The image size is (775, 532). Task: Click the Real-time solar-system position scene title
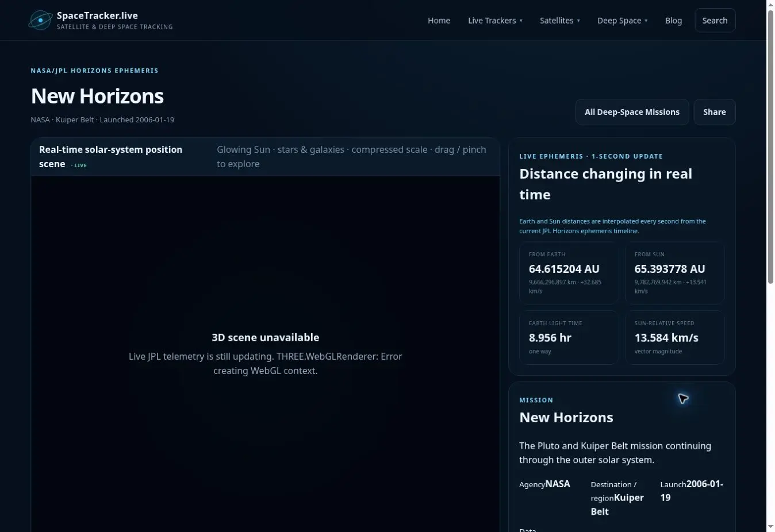point(110,156)
